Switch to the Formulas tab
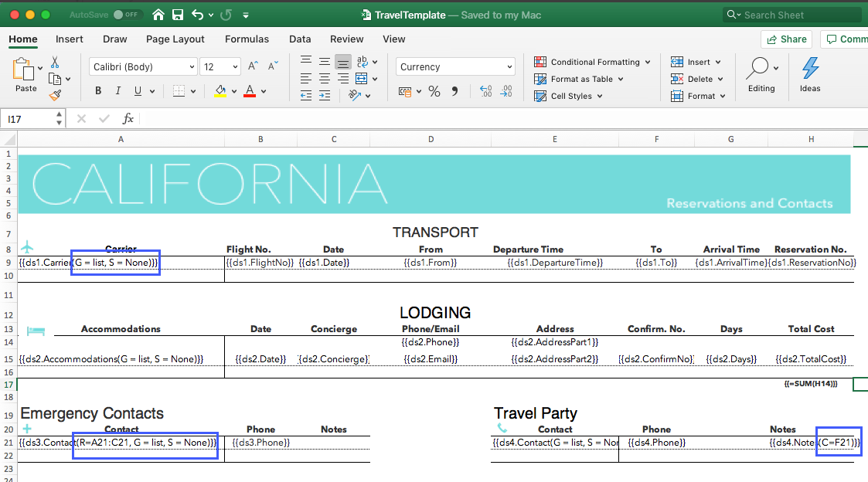This screenshot has height=482, width=868. 247,39
